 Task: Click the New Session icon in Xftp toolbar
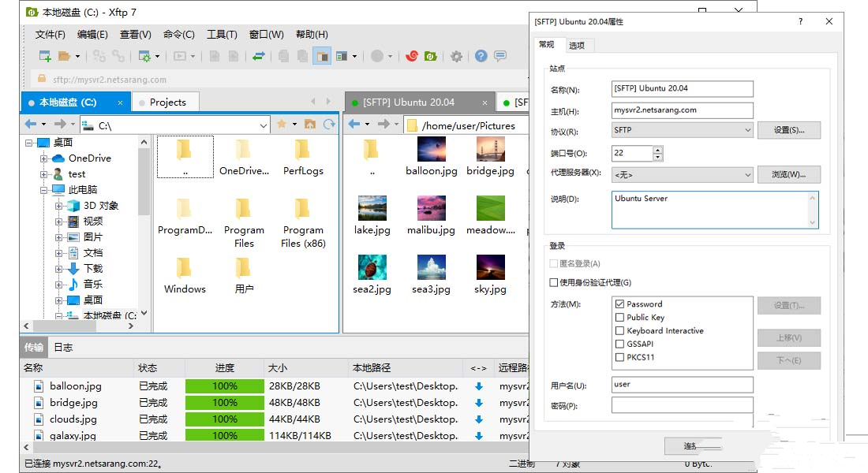pyautogui.click(x=45, y=56)
